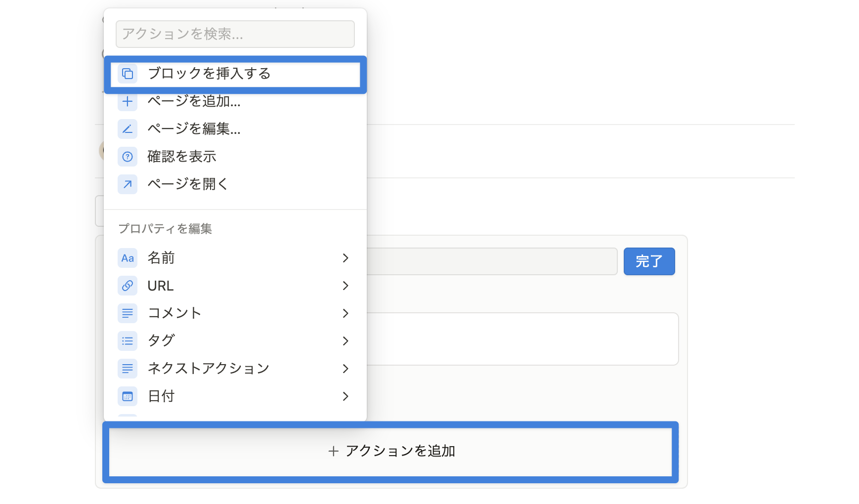Click the arrow icon for ページを開く

click(x=128, y=184)
